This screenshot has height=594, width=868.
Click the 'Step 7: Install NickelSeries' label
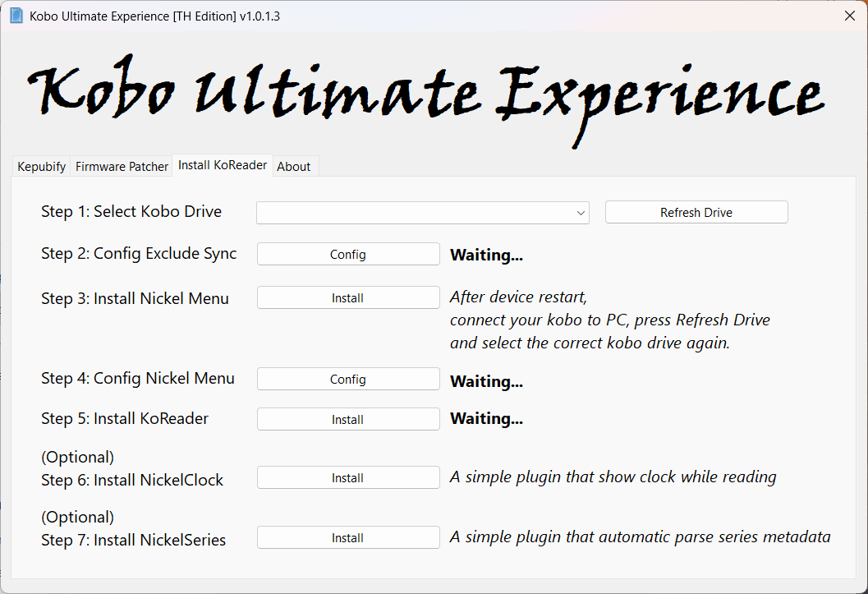pyautogui.click(x=133, y=540)
